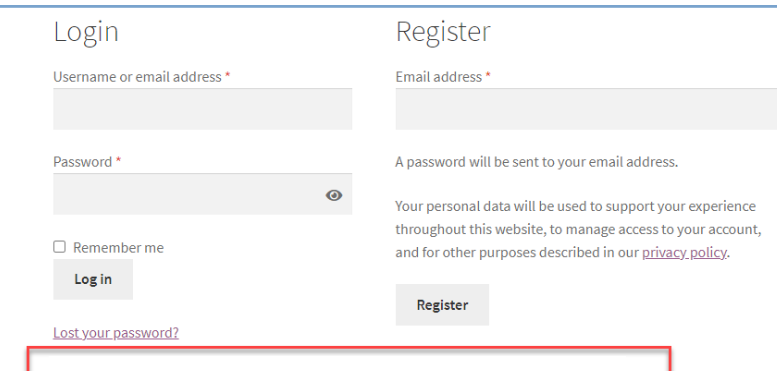
Task: Click the Remember me label text
Action: click(118, 247)
